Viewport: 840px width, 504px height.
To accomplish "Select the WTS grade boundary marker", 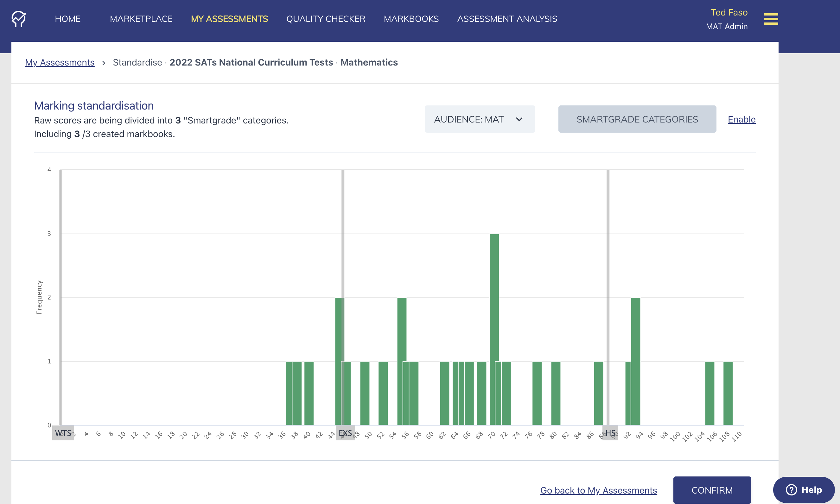I will 63,433.
